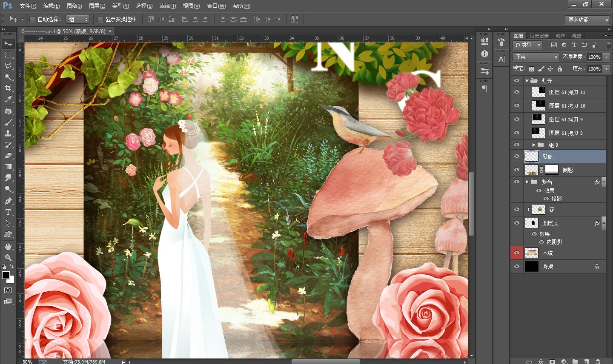
Task: Hide layer 图层 61 拷贝 11
Action: [517, 92]
